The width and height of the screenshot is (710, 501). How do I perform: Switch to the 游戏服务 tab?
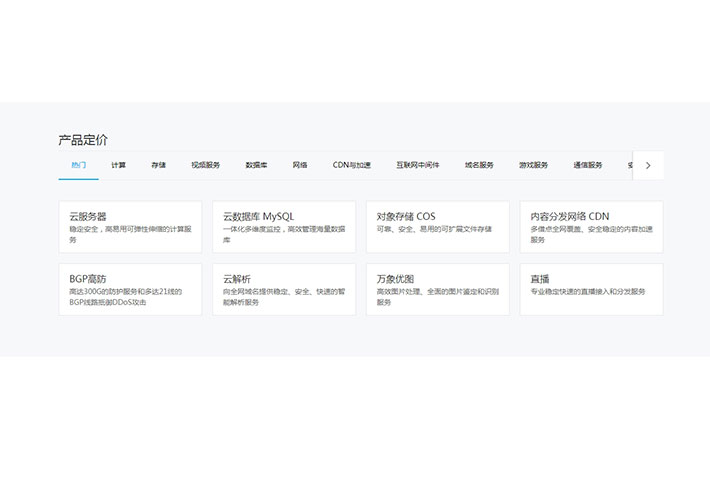click(533, 165)
